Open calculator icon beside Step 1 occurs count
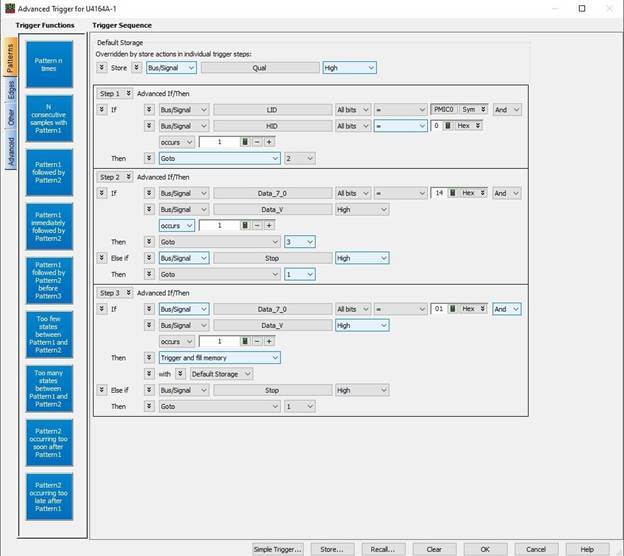 point(245,142)
